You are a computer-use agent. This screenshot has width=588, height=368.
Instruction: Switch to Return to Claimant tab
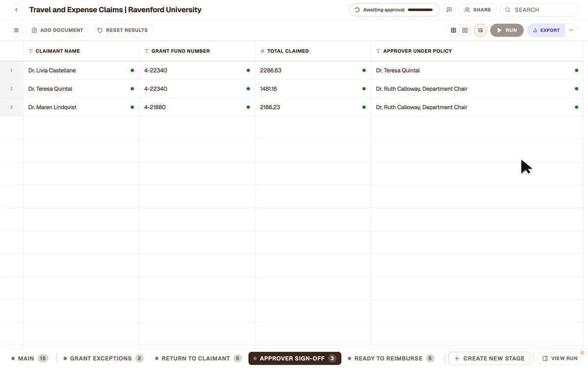tap(198, 359)
